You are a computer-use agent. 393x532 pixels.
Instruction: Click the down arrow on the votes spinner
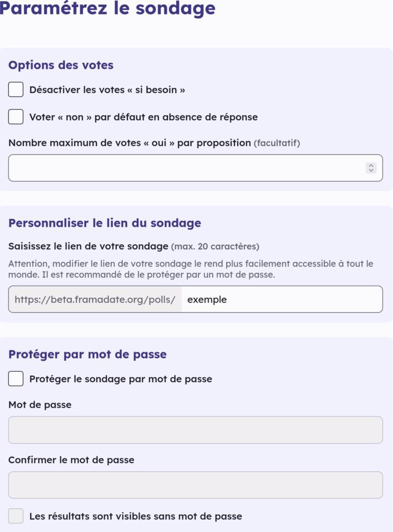(x=371, y=170)
